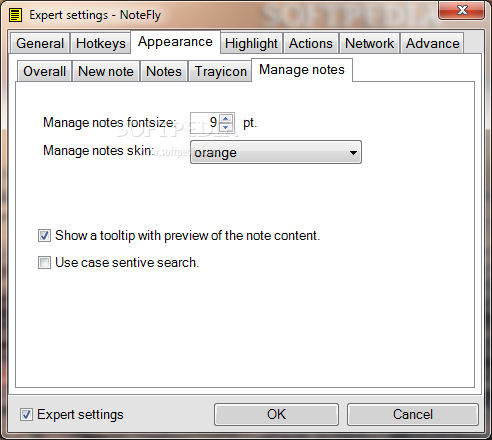The image size is (492, 440).
Task: Select the Manage notes sub-tab
Action: (x=302, y=70)
